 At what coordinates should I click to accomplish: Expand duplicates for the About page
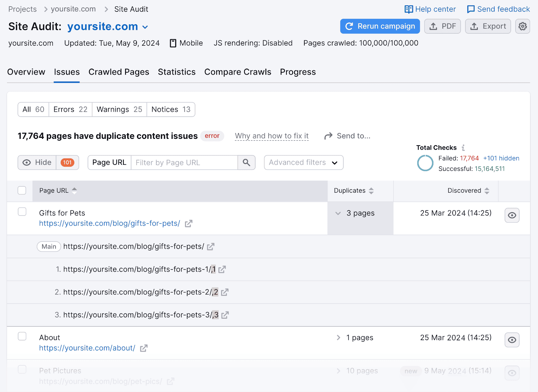338,338
